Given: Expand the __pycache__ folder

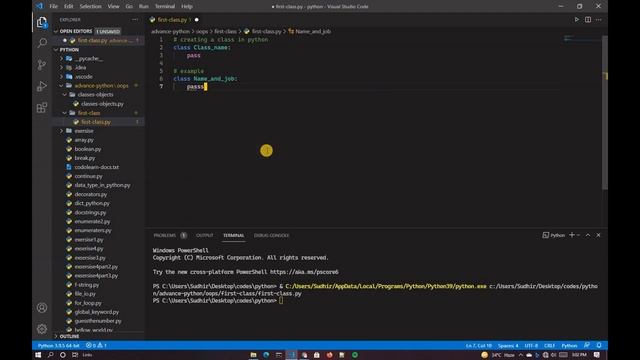Looking at the screenshot, I should coord(62,59).
